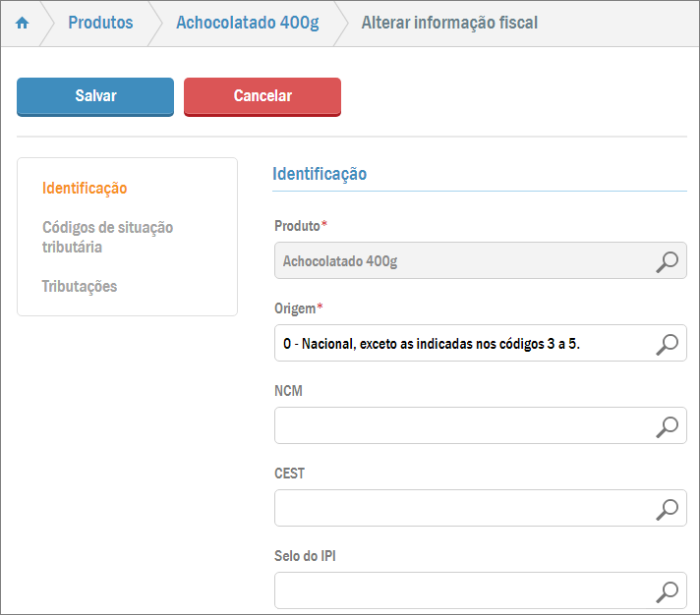700x615 pixels.
Task: Click the Selo do IPI magnifier icon
Action: (667, 591)
